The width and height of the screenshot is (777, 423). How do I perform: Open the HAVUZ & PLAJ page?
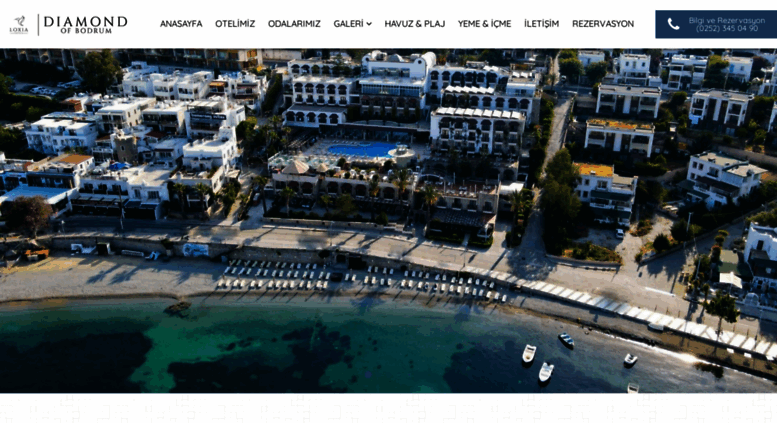415,24
